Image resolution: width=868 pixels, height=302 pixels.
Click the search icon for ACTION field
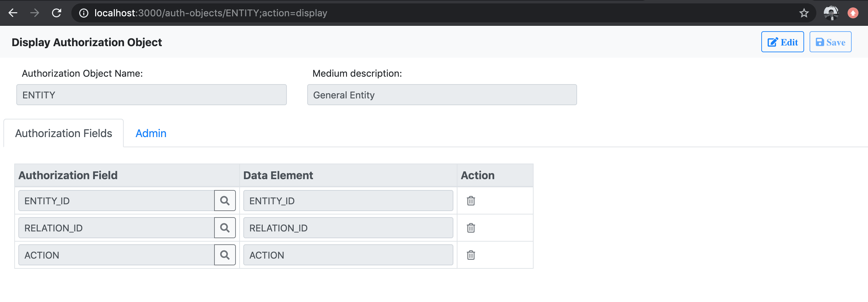225,255
